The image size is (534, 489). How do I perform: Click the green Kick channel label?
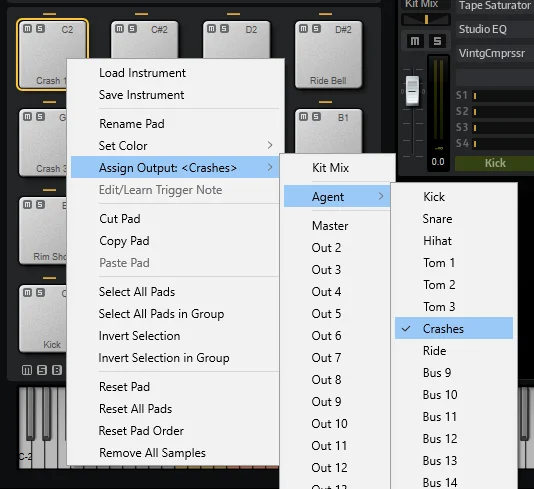[495, 163]
